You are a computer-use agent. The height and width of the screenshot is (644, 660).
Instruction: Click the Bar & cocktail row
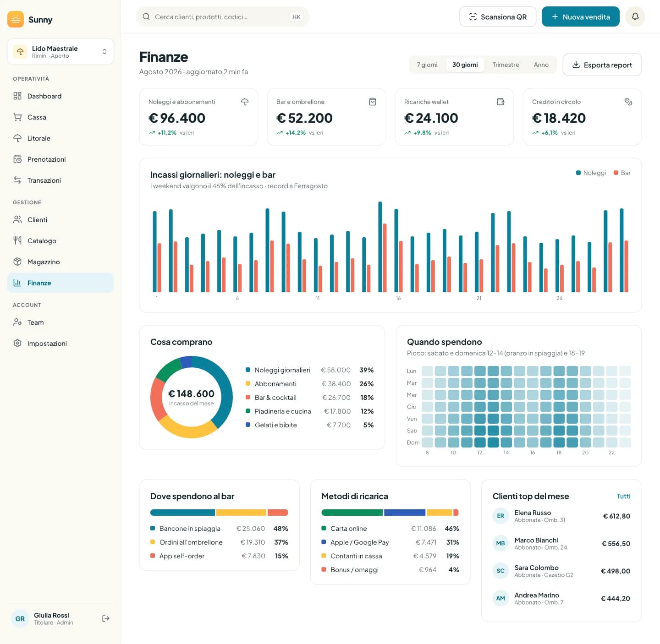click(x=309, y=397)
